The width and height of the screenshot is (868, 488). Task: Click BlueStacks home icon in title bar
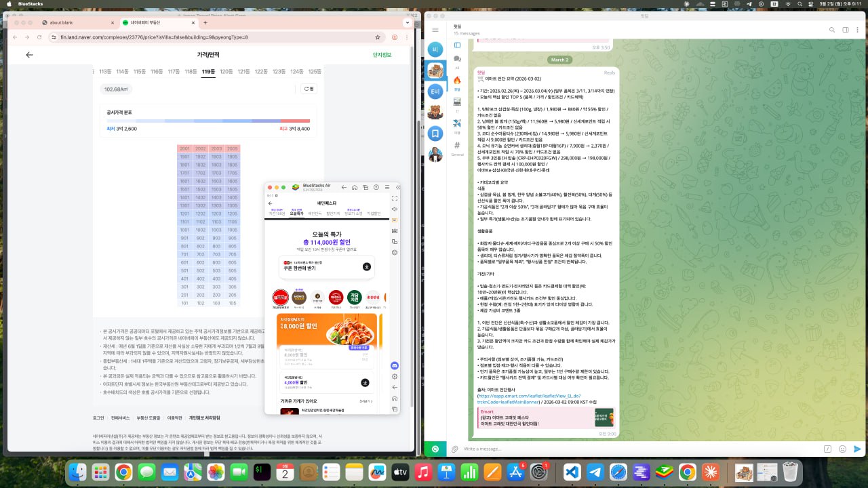point(355,187)
